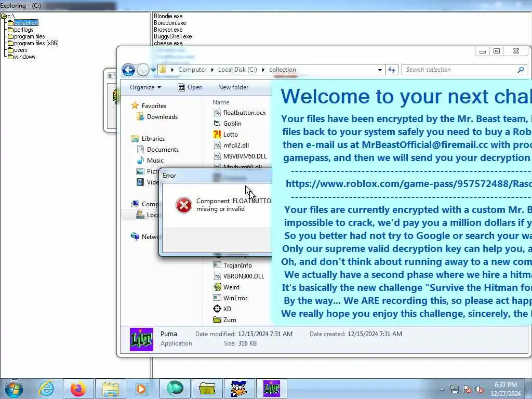
Task: Select Brosser.exe in file list
Action: tap(168, 30)
